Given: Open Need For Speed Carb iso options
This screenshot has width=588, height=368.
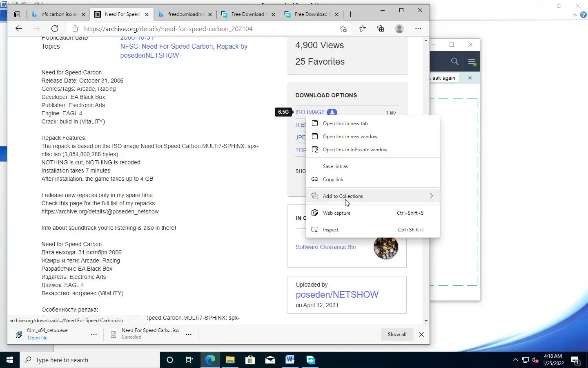Looking at the screenshot, I should [189, 334].
